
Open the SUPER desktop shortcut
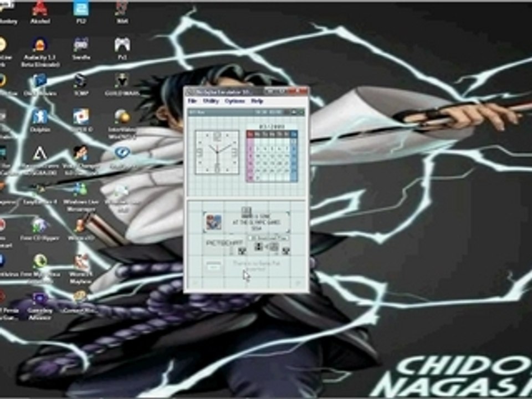pyautogui.click(x=81, y=121)
